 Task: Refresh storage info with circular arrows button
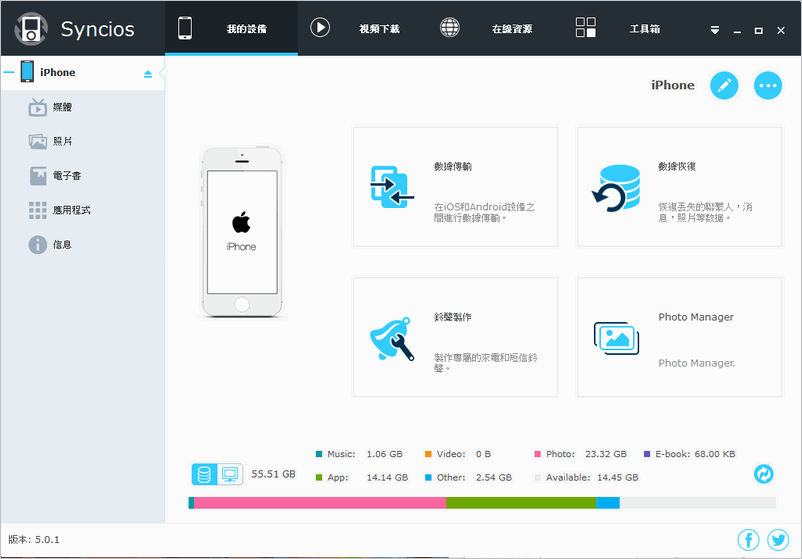coord(764,474)
